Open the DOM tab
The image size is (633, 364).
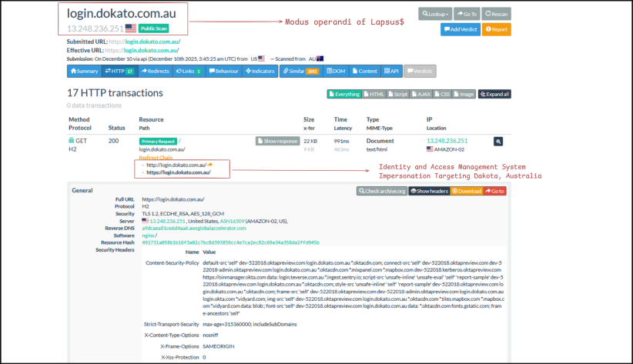tap(336, 71)
